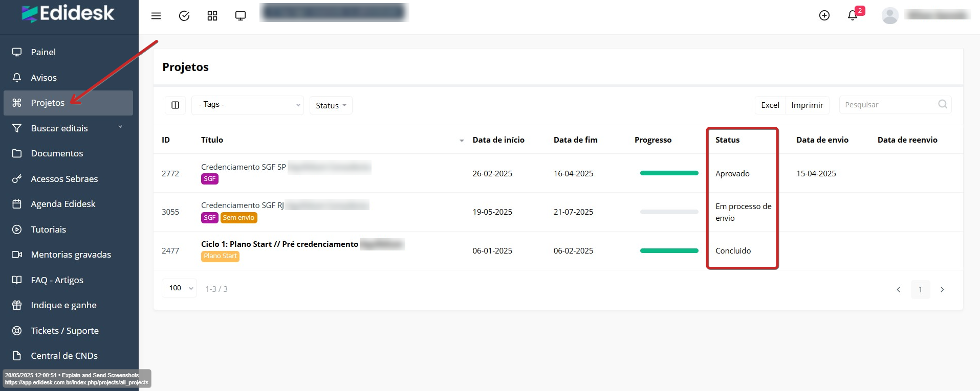Screen dimensions: 980x391
Task: Click the user avatar icon
Action: [890, 15]
